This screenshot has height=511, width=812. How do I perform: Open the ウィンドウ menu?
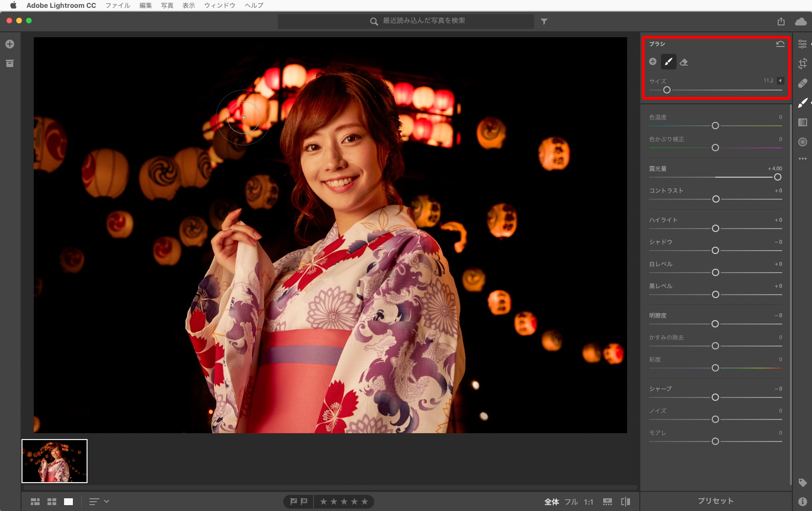click(x=220, y=5)
